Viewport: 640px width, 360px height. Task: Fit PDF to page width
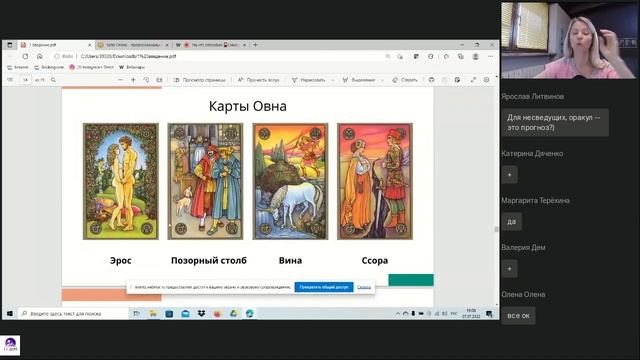[x=159, y=80]
